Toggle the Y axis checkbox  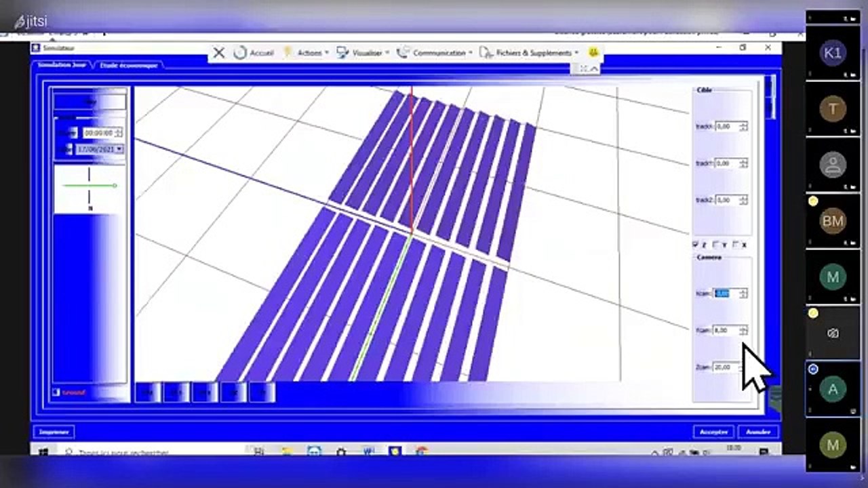click(x=716, y=244)
